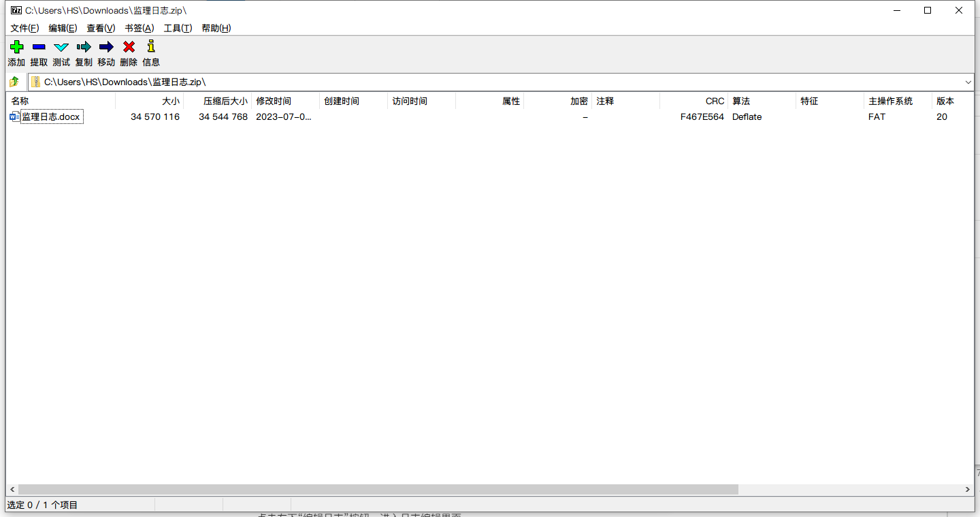The image size is (980, 517).
Task: Click size value 34 570 116
Action: [x=155, y=117]
